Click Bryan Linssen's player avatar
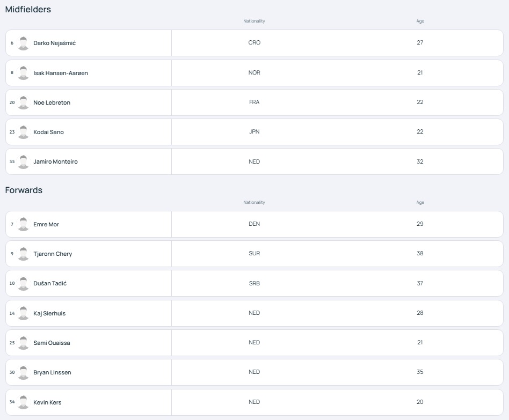The image size is (509, 420). pos(23,373)
